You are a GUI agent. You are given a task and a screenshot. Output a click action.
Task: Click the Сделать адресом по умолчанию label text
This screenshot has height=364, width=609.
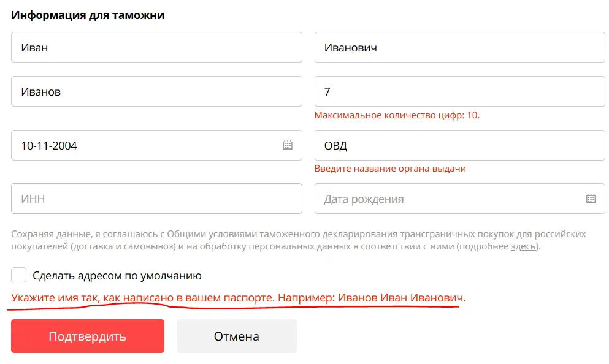tap(117, 276)
